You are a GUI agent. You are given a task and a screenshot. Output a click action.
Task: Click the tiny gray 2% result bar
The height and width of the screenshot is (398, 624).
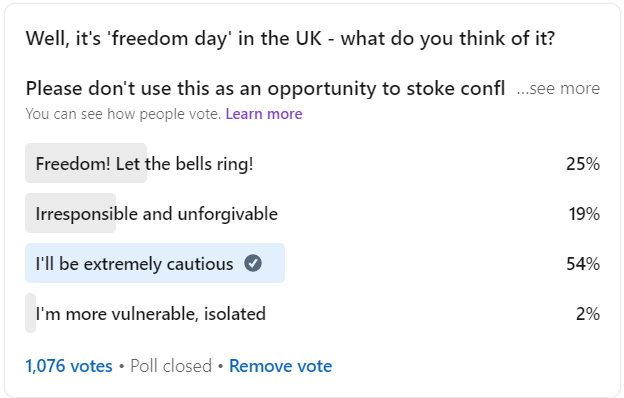[x=31, y=313]
